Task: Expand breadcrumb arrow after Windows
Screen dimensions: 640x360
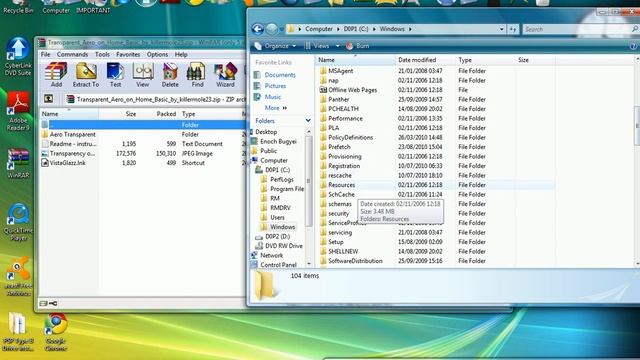Action: click(410, 29)
